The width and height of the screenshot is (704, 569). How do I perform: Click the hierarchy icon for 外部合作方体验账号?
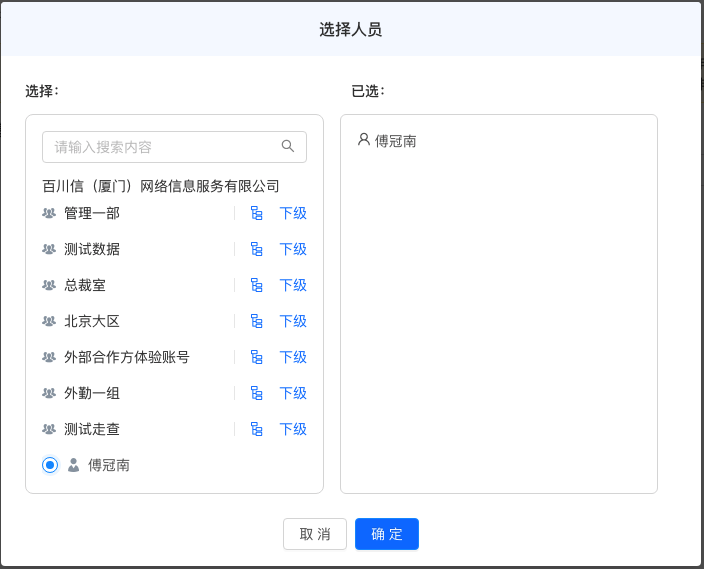click(x=256, y=357)
